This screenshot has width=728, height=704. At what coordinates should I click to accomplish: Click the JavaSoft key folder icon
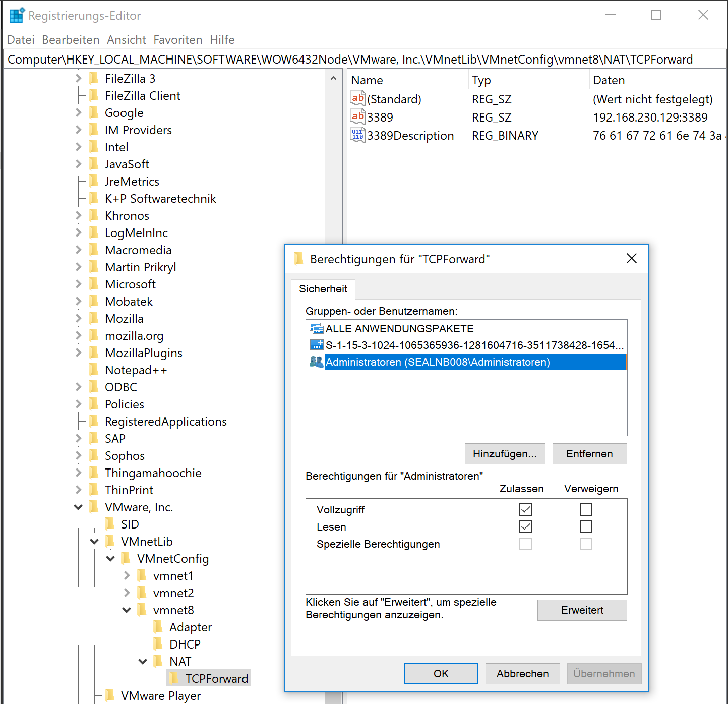[93, 164]
